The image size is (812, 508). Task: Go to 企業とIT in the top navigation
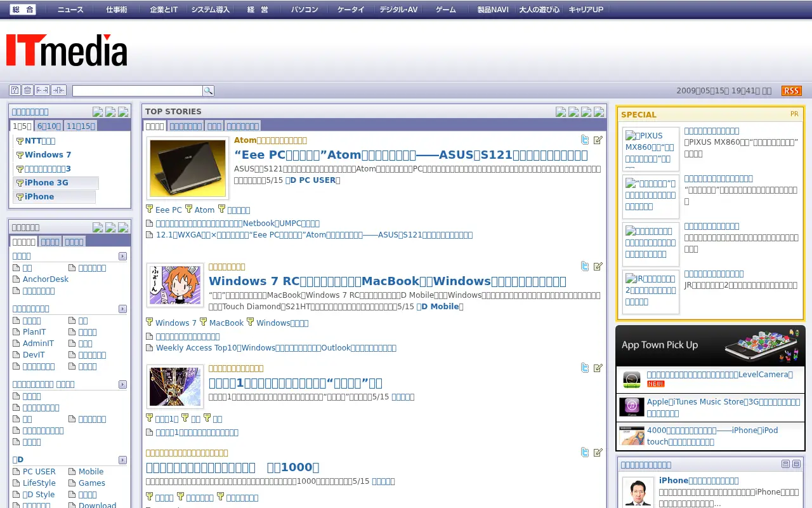coord(164,10)
